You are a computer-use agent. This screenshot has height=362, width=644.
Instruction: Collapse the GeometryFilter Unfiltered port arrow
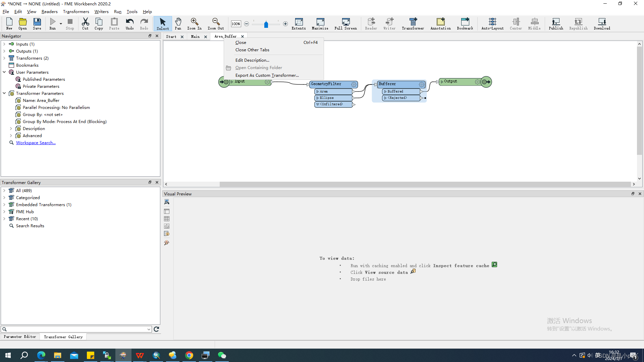pos(318,104)
